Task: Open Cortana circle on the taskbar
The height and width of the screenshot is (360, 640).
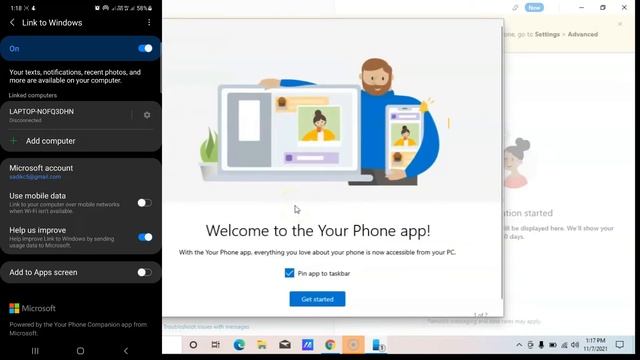Action: [x=193, y=345]
